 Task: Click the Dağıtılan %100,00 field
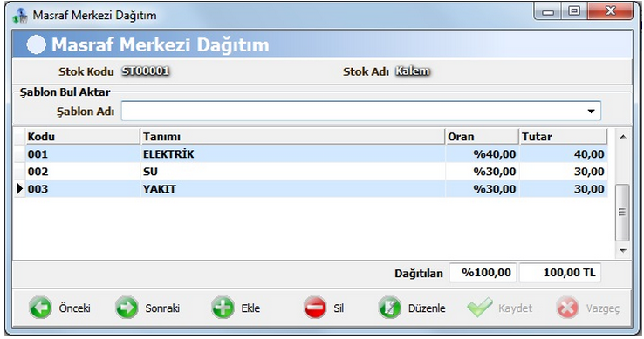[483, 273]
